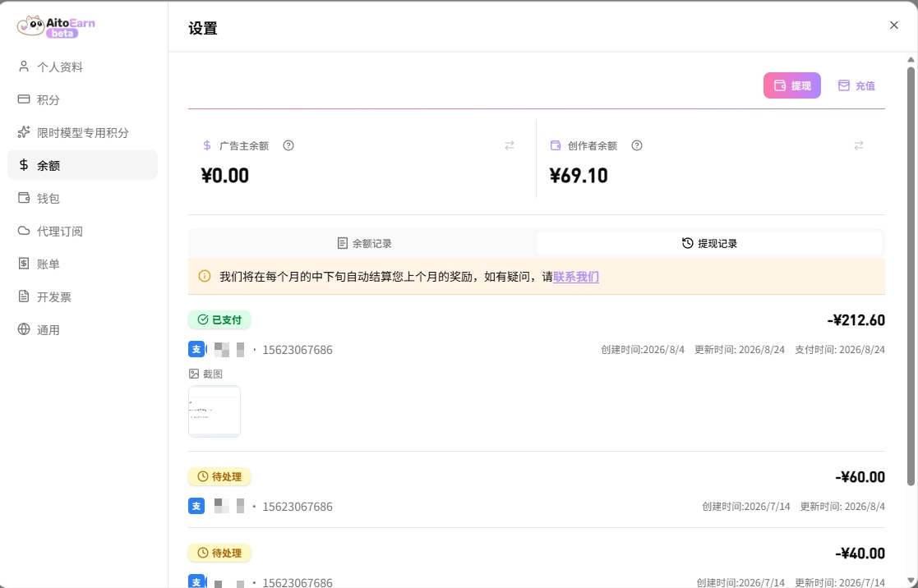Open 钱包 settings section
This screenshot has height=588, width=918.
(82, 199)
